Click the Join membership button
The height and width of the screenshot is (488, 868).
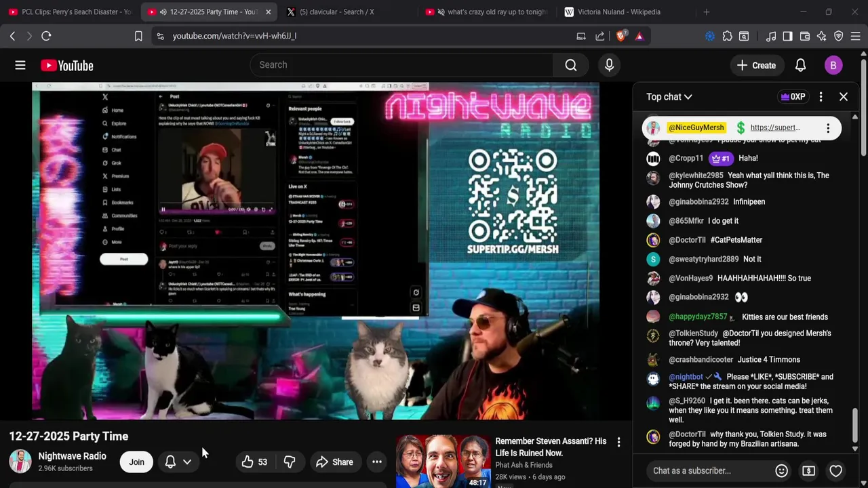(x=136, y=462)
